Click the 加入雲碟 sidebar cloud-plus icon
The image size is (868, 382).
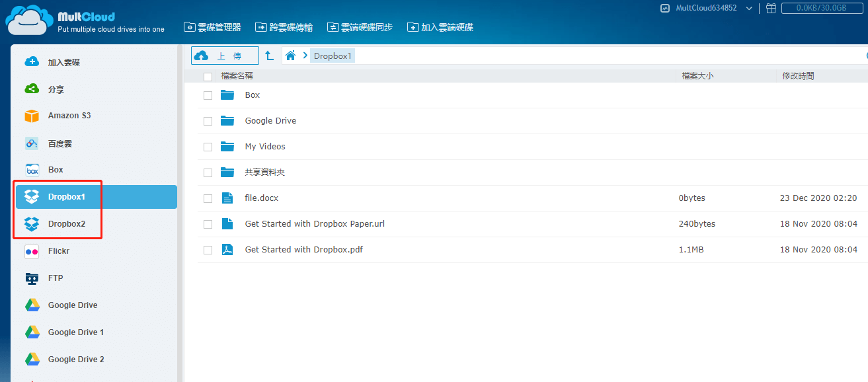(32, 61)
